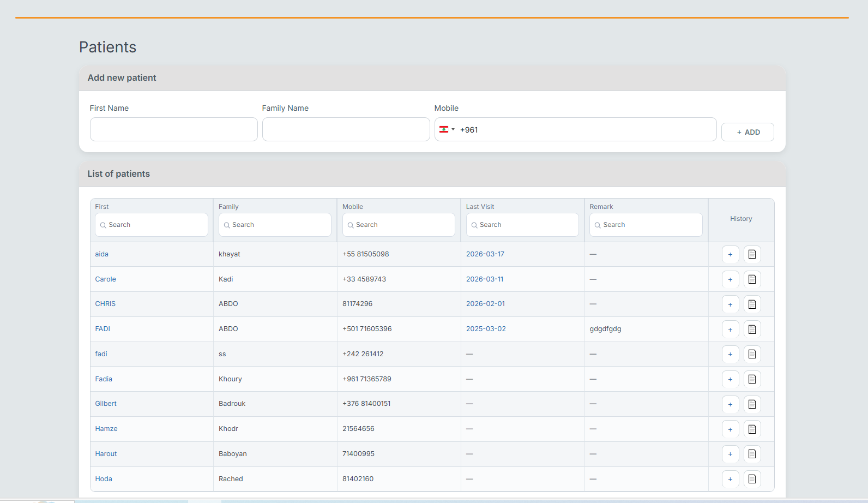Open history document icon for Gilbert
This screenshot has height=503, width=868.
click(x=752, y=404)
